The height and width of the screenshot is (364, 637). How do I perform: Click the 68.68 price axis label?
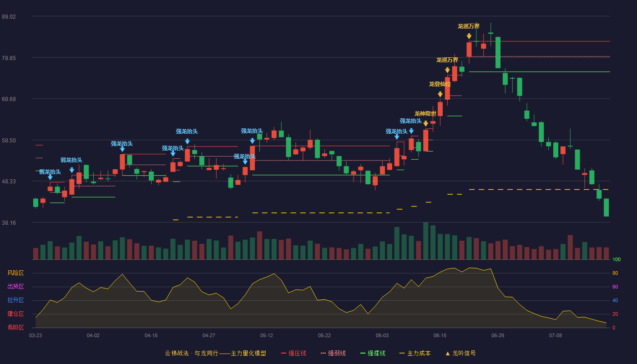[x=9, y=99]
